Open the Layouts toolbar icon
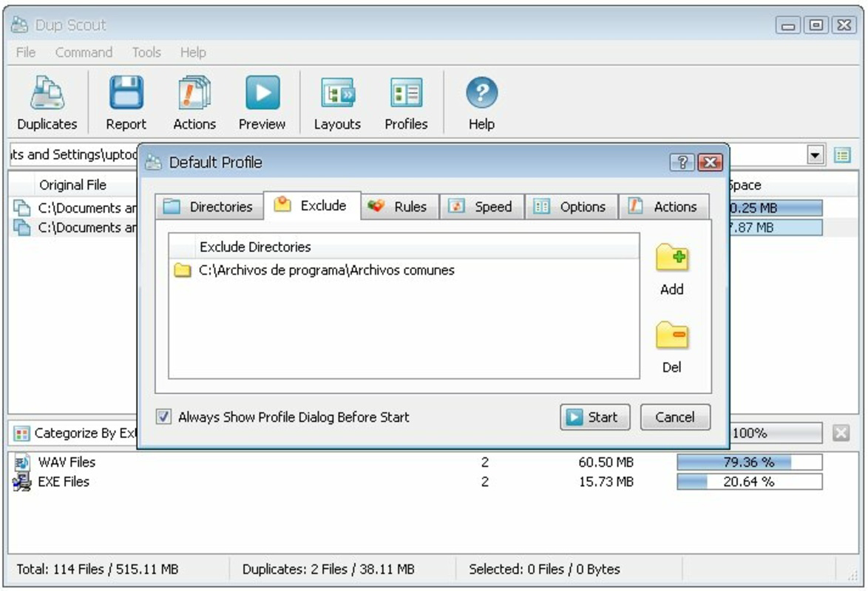This screenshot has height=591, width=868. coord(338,92)
